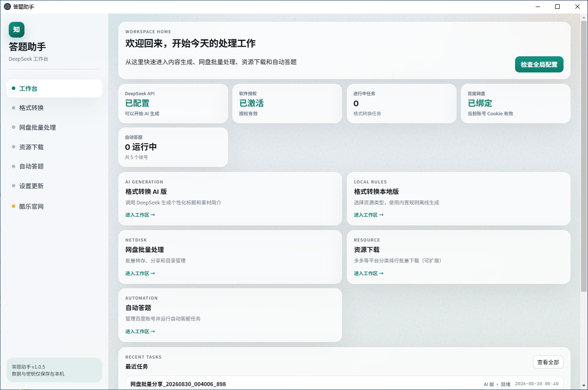The height and width of the screenshot is (390, 588).
Task: Click 进入工作区 under 格式转换 AI 版
Action: coord(140,215)
